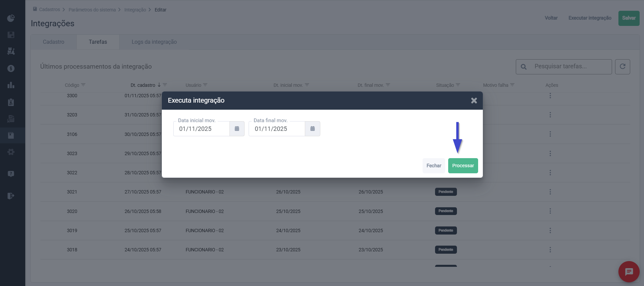Focus the Pesquisar tarefas search field

pyautogui.click(x=564, y=67)
